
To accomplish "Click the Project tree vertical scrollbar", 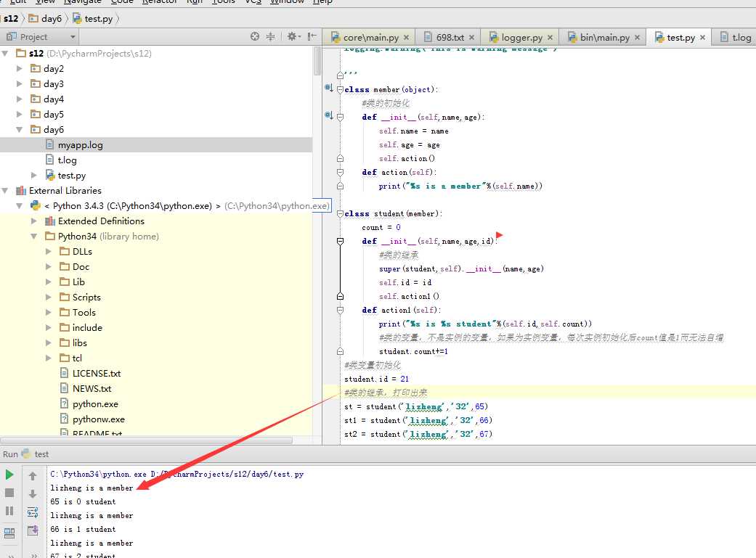I will 317,61.
